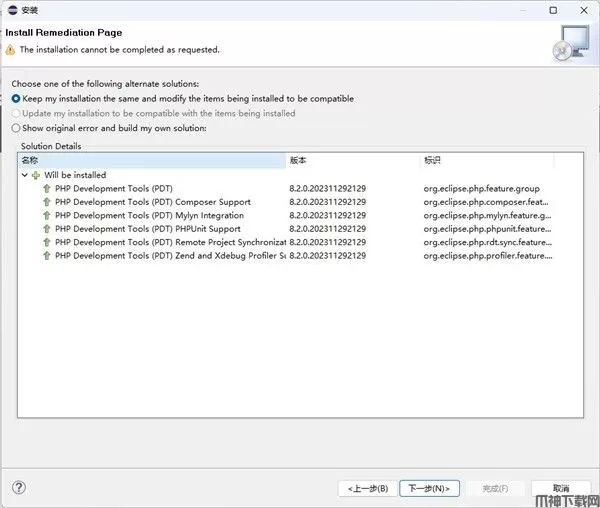Click install arrow icon for Composer Support
This screenshot has height=508, width=600.
pyautogui.click(x=46, y=202)
